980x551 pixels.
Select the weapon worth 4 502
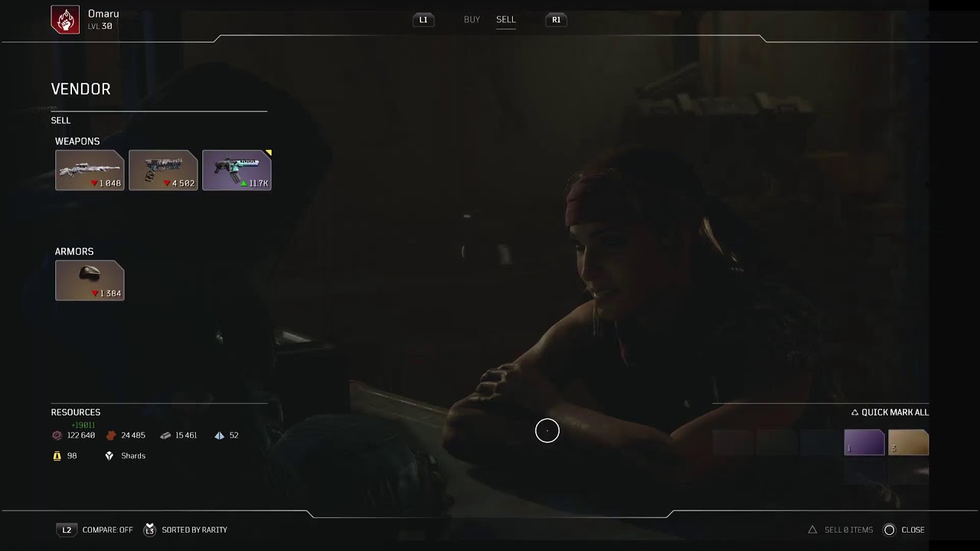163,170
